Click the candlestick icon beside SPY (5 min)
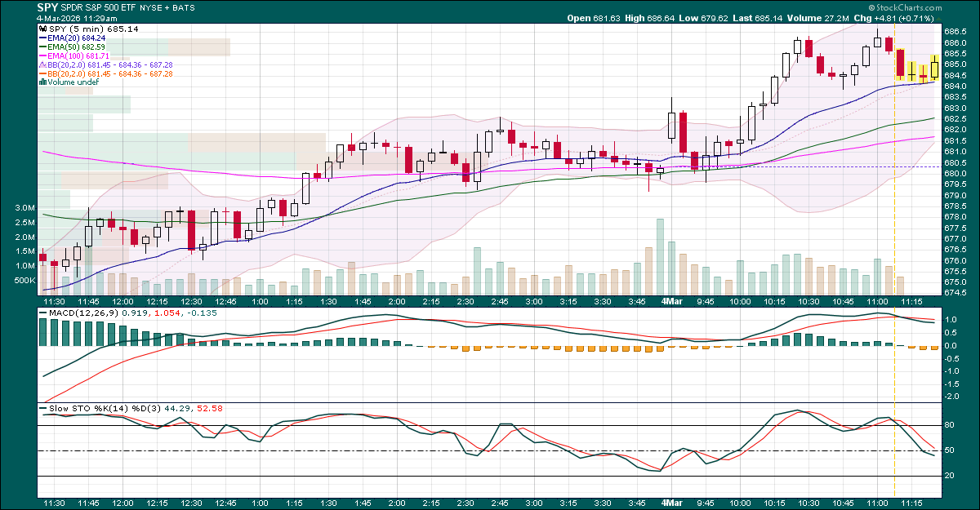Image resolution: width=980 pixels, height=510 pixels. (42, 29)
